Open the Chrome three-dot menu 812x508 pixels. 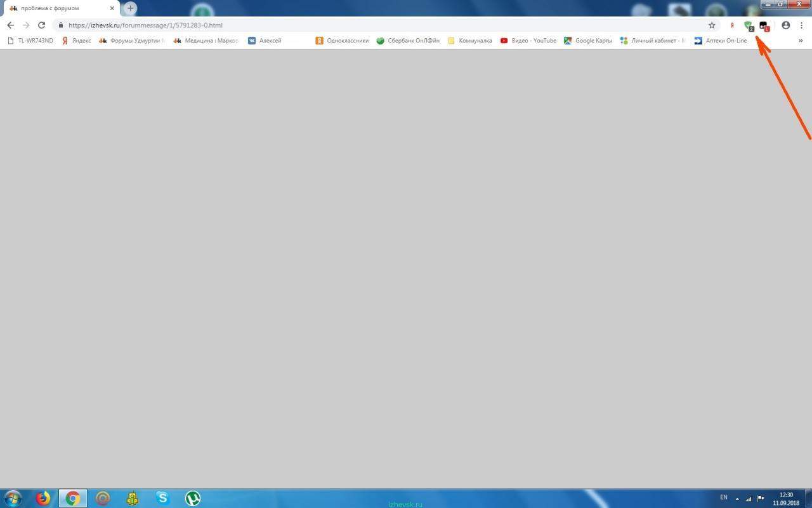(802, 25)
